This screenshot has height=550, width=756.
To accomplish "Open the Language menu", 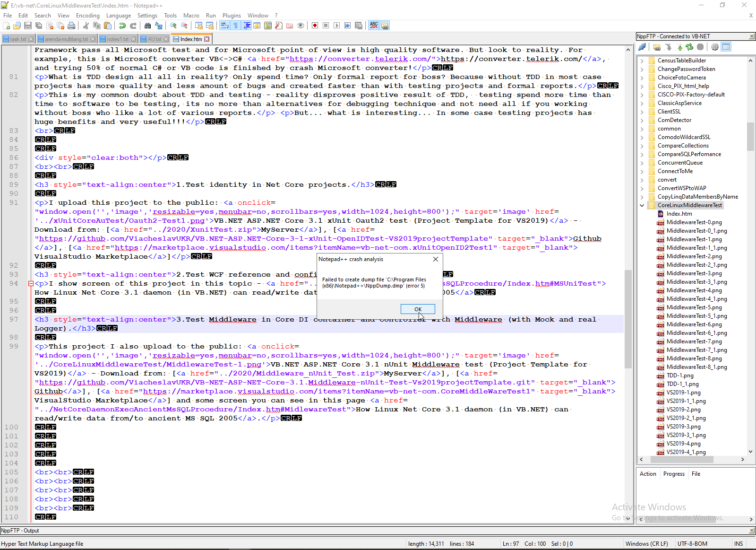I will (x=119, y=16).
